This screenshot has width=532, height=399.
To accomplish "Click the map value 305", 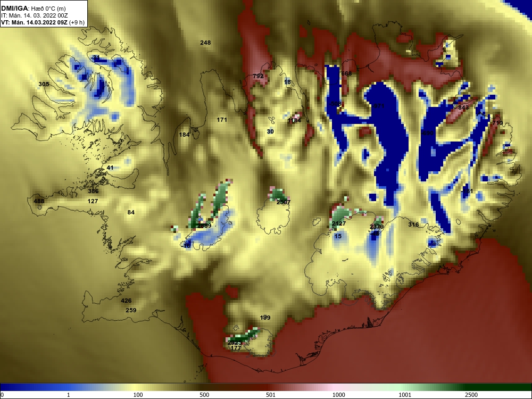I will pyautogui.click(x=44, y=84).
